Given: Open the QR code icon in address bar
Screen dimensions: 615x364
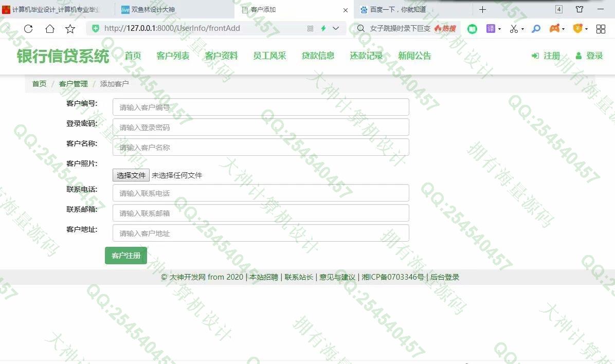Looking at the screenshot, I should click(310, 28).
